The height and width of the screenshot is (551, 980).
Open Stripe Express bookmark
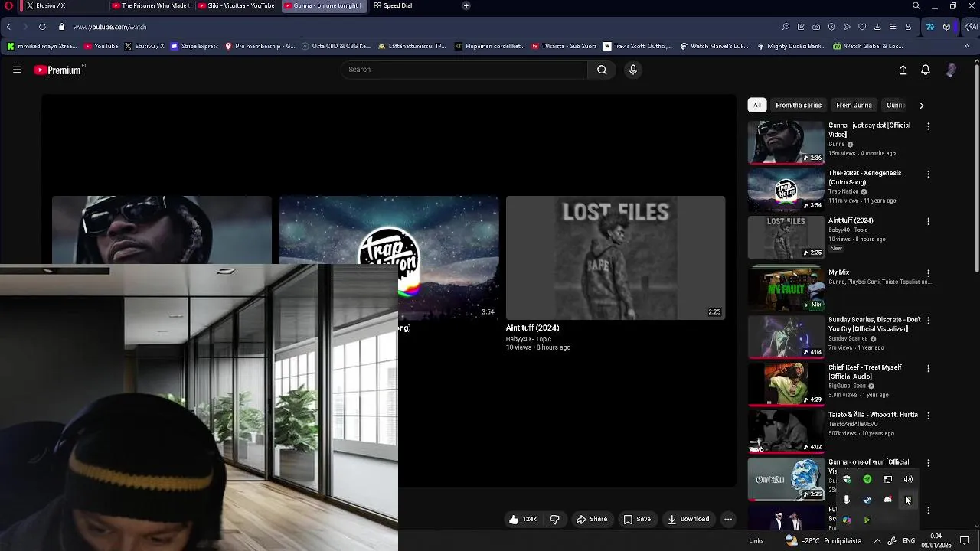coord(194,46)
